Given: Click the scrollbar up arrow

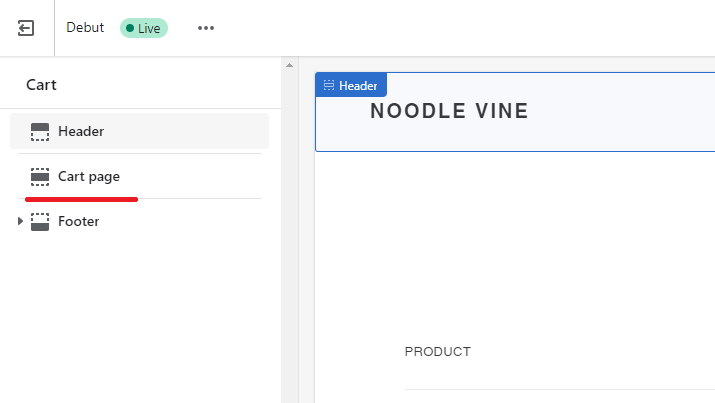Looking at the screenshot, I should click(x=290, y=65).
